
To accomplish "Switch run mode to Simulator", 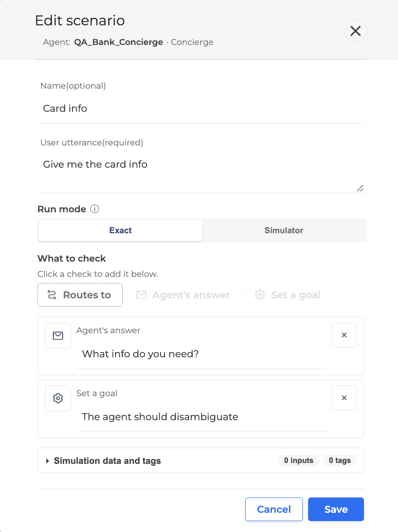I will click(x=284, y=230).
